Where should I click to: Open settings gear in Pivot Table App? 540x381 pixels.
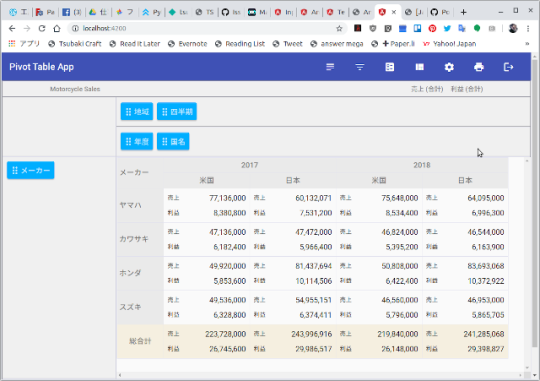tap(449, 67)
